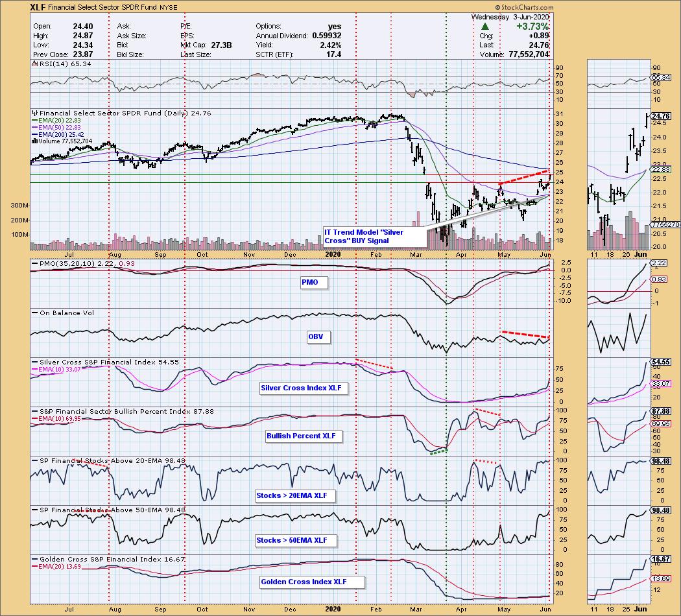Click the Stocks > 50EMA XLF label box
The height and width of the screenshot is (616, 681).
(x=297, y=541)
